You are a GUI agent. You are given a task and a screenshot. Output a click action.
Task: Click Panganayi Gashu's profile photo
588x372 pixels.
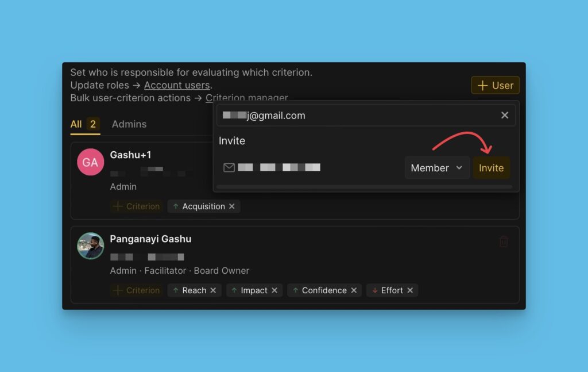90,246
